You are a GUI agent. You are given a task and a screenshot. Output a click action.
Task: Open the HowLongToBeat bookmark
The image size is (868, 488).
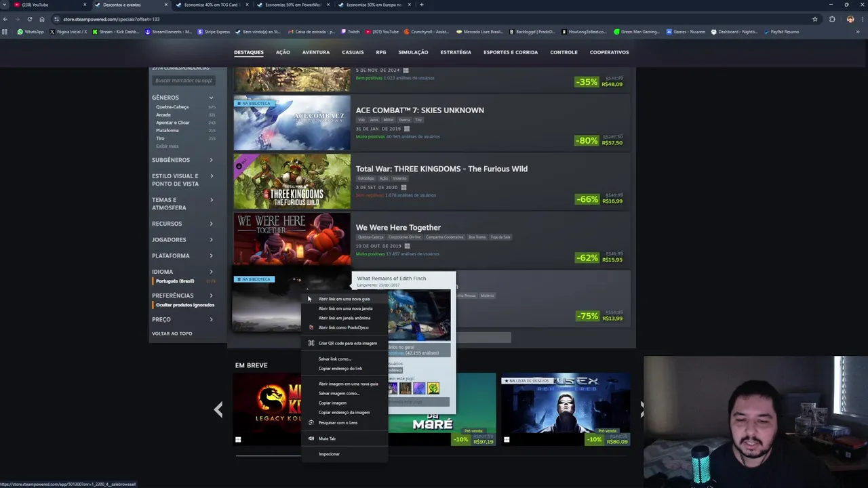[x=584, y=32]
